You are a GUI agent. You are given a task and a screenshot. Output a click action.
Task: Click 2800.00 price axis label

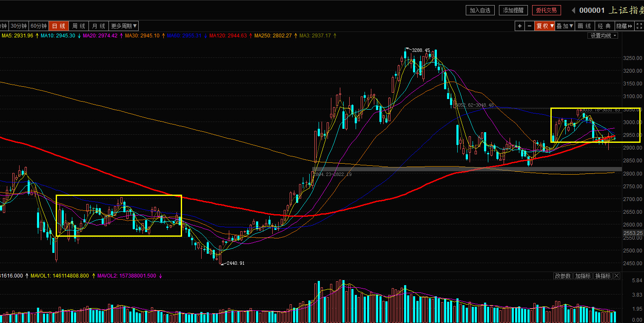[x=632, y=174]
